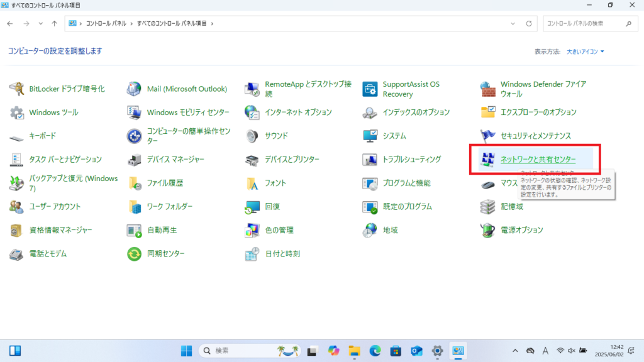Open widgets panel in taskbar corner

15,351
